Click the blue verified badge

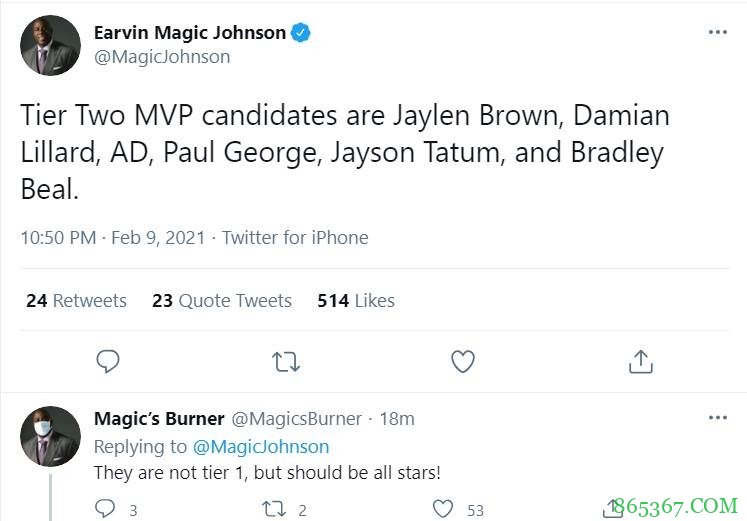click(301, 32)
